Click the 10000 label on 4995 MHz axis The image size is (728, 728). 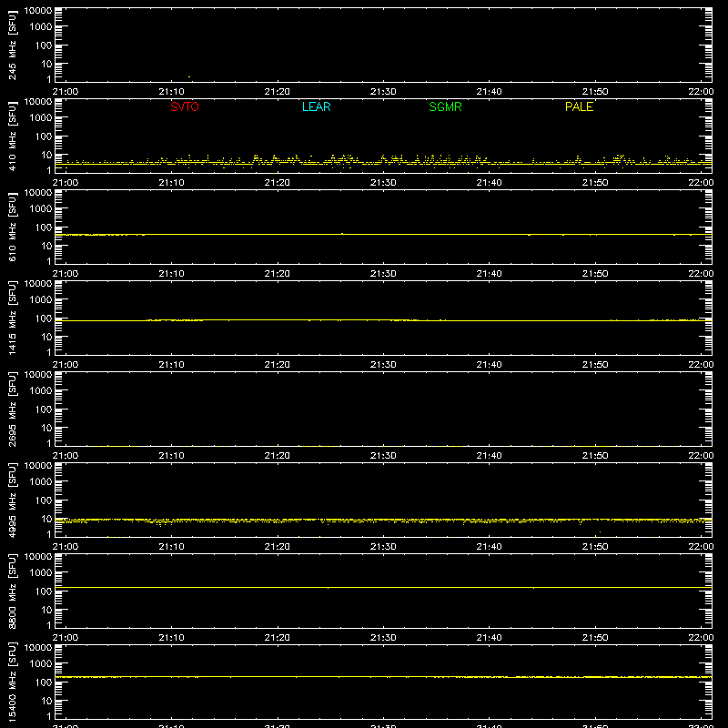click(38, 466)
